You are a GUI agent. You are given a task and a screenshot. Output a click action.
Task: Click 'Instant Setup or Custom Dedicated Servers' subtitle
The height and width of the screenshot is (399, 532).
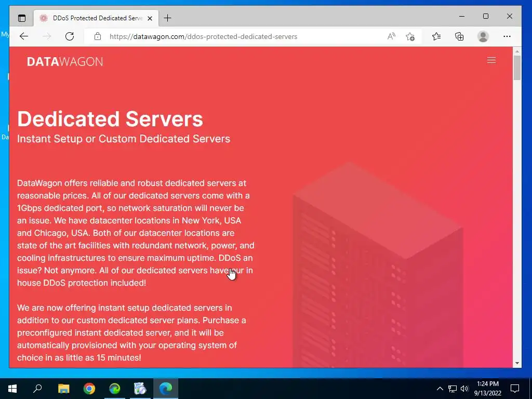click(124, 139)
